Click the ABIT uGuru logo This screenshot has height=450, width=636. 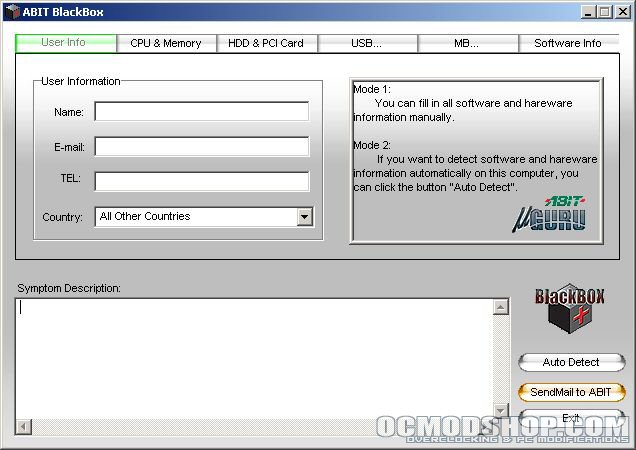tap(549, 214)
